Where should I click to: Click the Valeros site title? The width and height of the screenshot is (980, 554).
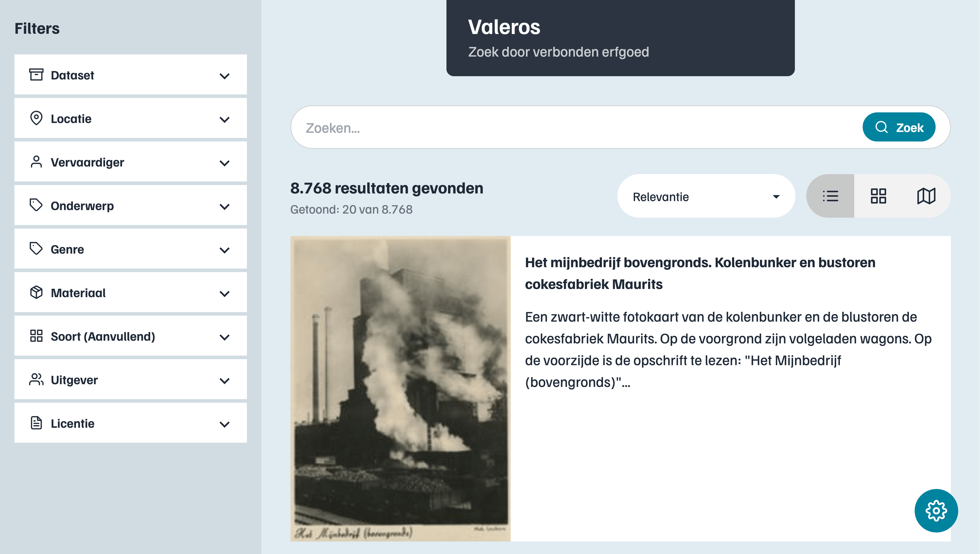point(504,27)
